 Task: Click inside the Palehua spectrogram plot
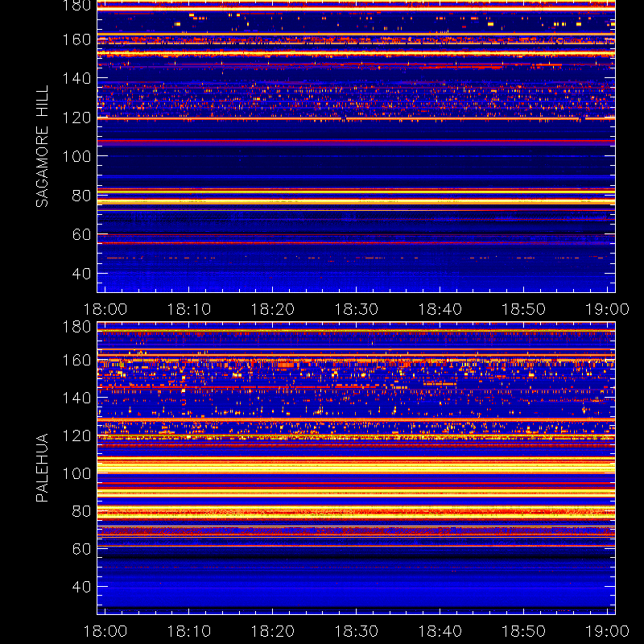click(356, 468)
